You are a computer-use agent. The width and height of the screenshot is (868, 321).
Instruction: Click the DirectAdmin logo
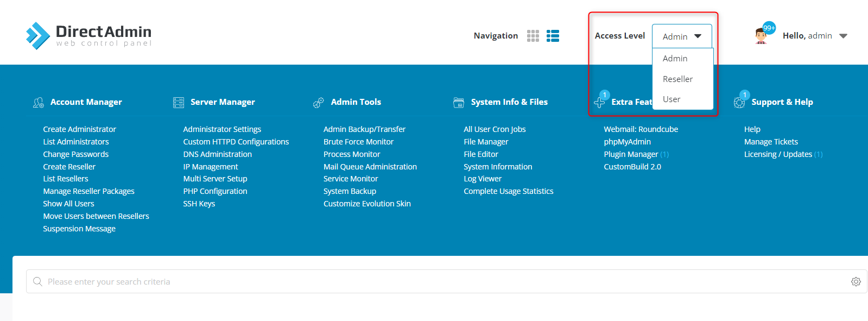[x=88, y=36]
